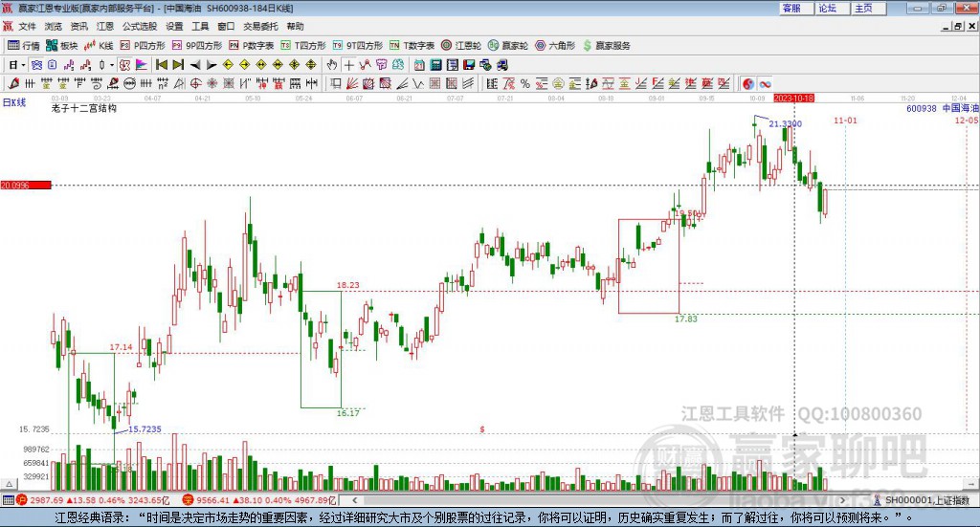
Task: Jump to first bar with green skip-back icon
Action: [161, 65]
